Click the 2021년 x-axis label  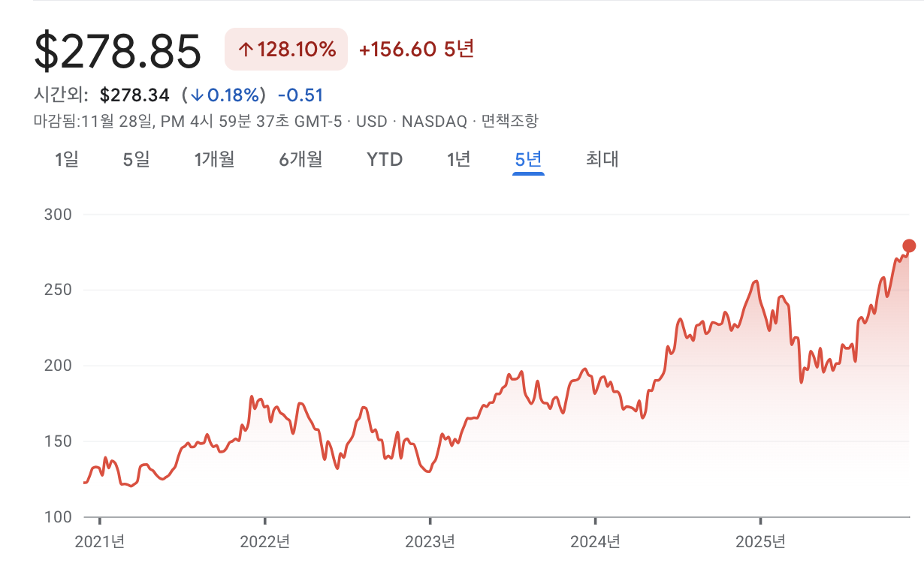[100, 541]
